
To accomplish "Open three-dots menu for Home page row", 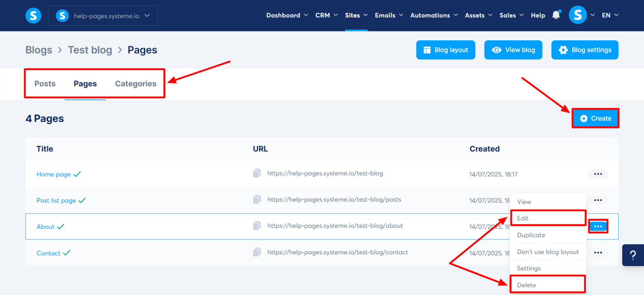I will tap(598, 174).
